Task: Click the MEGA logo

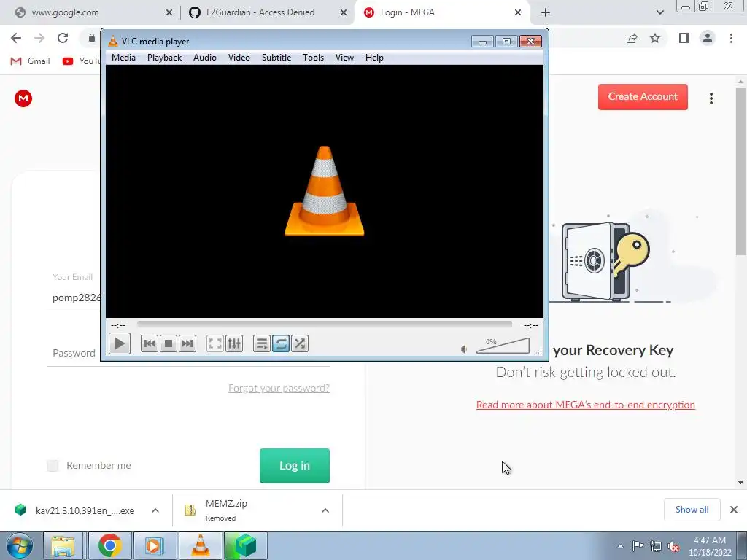Action: coord(23,98)
